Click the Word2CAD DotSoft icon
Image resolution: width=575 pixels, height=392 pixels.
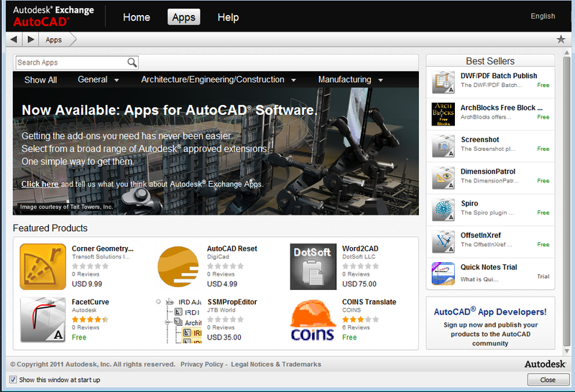[313, 266]
